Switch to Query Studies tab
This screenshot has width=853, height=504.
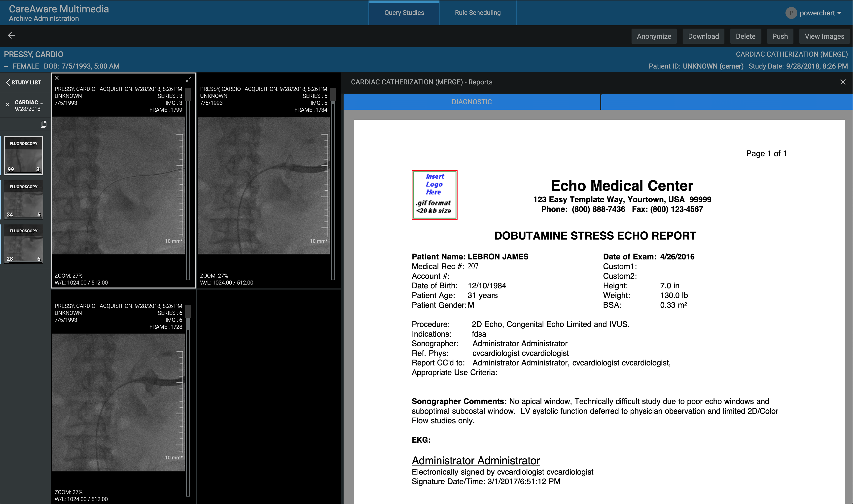tap(404, 13)
